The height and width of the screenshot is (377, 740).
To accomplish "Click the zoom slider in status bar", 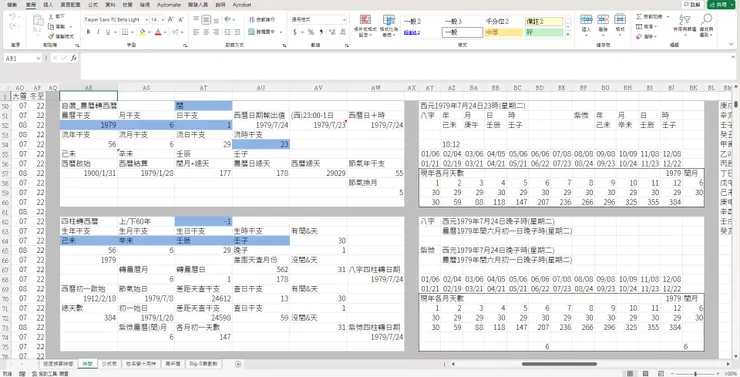I will coord(695,374).
